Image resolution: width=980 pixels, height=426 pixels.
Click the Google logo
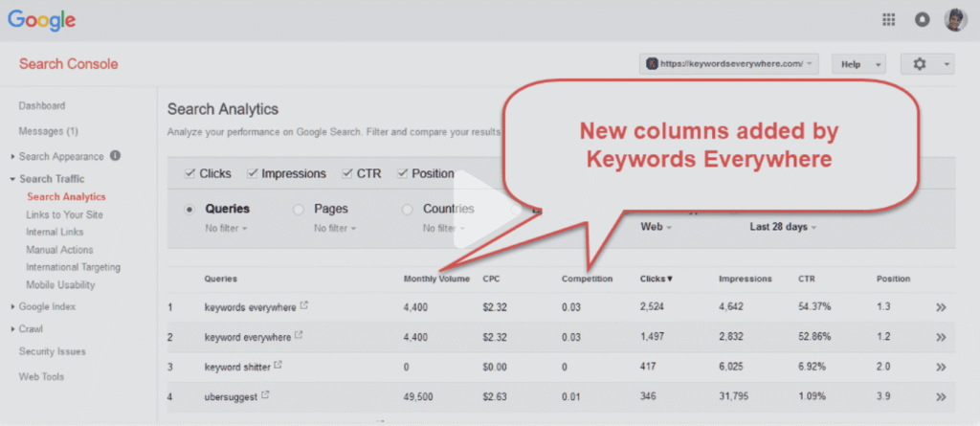[42, 20]
